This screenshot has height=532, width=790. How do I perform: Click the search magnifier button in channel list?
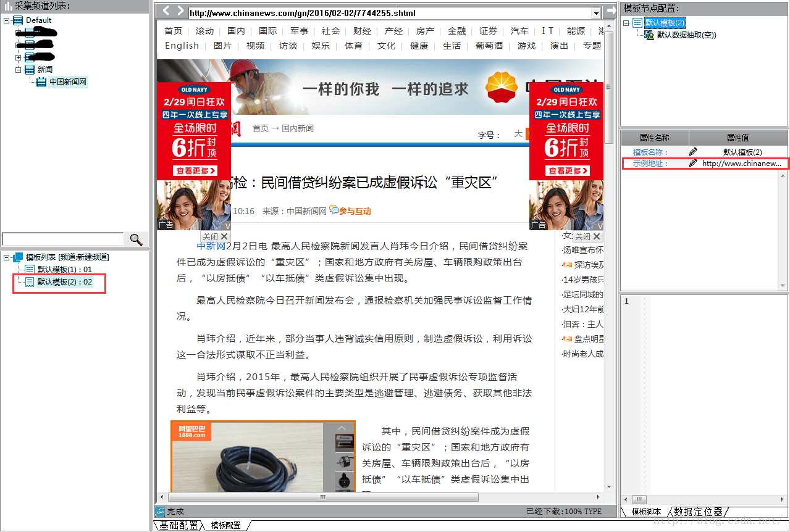tap(136, 239)
